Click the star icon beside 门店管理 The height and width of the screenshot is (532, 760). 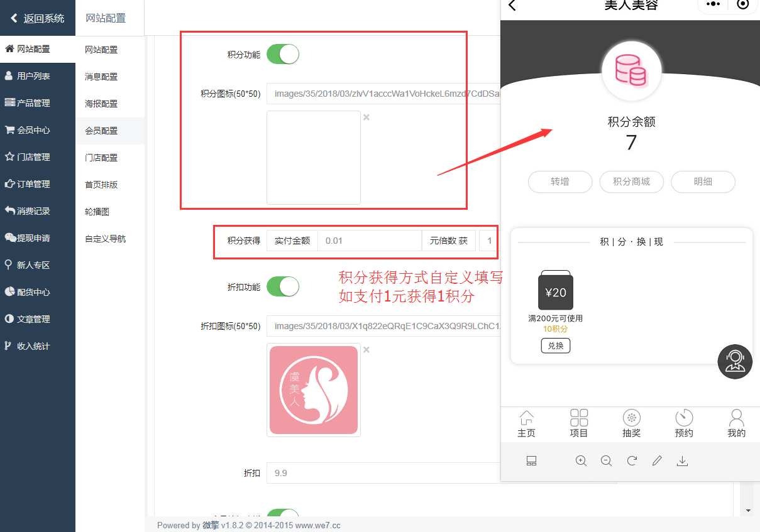point(9,156)
